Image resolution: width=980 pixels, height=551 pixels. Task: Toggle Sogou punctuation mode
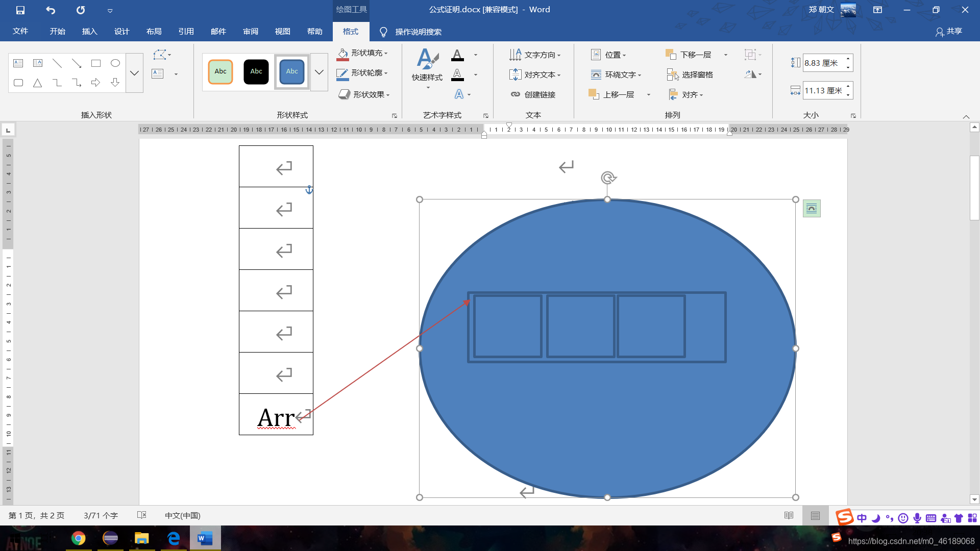pyautogui.click(x=889, y=518)
